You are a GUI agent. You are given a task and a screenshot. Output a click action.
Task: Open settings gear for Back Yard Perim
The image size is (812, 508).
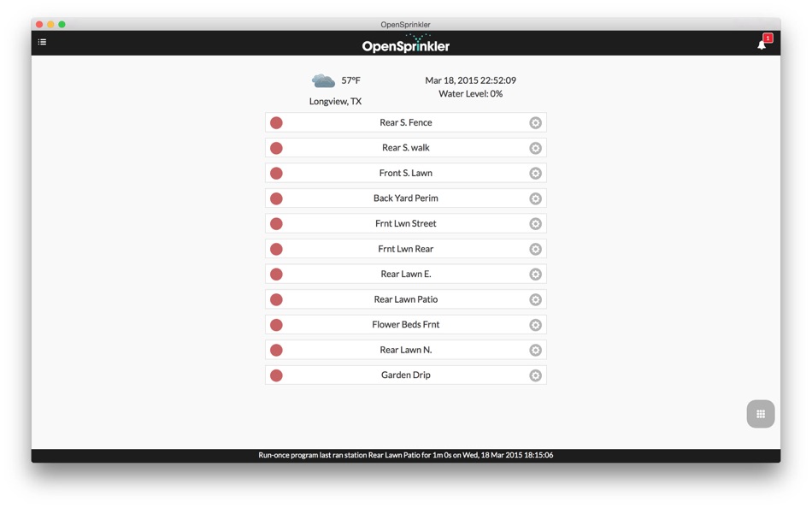(535, 198)
